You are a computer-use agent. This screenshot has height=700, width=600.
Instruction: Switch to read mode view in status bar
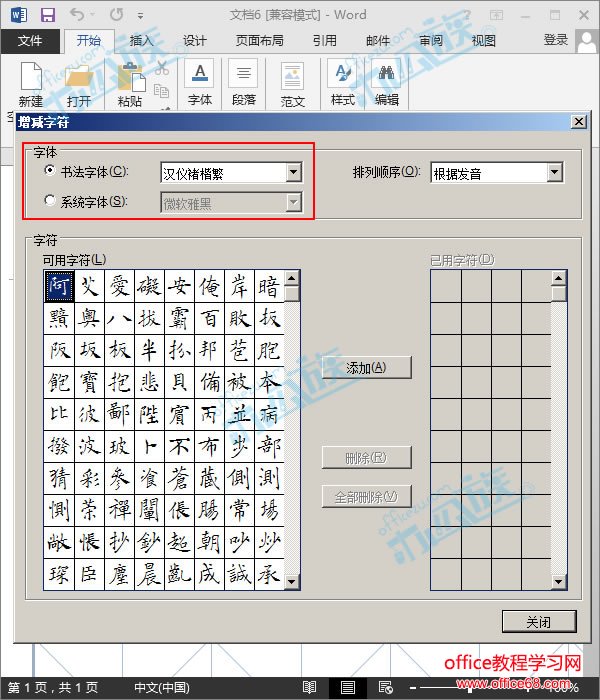tap(309, 688)
